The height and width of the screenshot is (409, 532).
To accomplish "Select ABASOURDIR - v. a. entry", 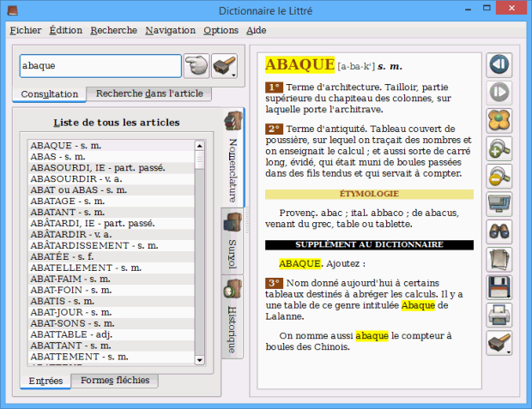I will (x=112, y=178).
